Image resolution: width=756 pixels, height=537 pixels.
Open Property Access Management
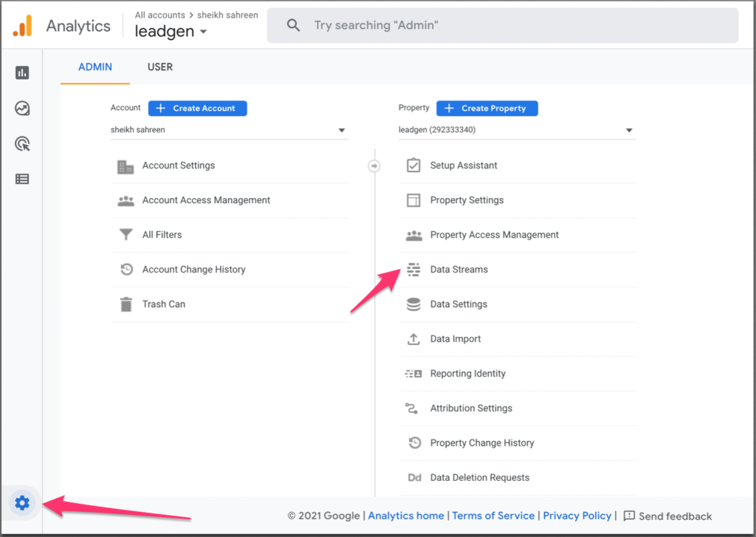(x=518, y=235)
